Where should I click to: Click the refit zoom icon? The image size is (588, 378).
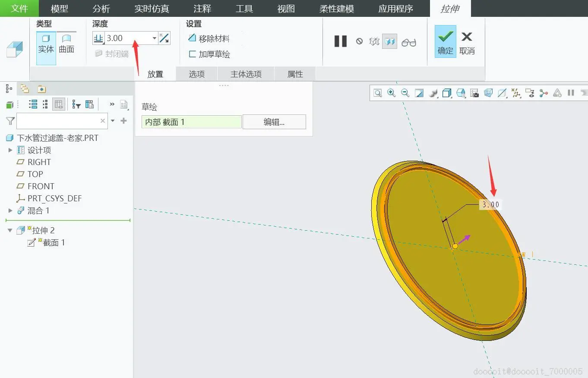click(378, 93)
